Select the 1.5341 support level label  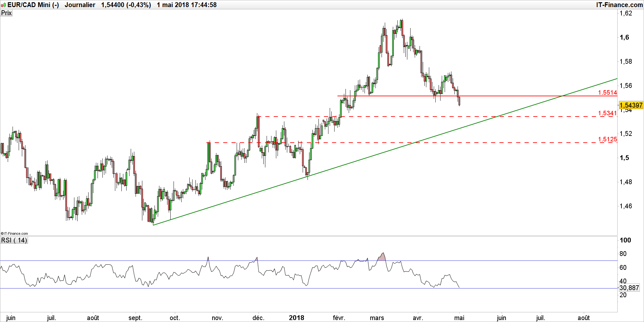point(607,113)
